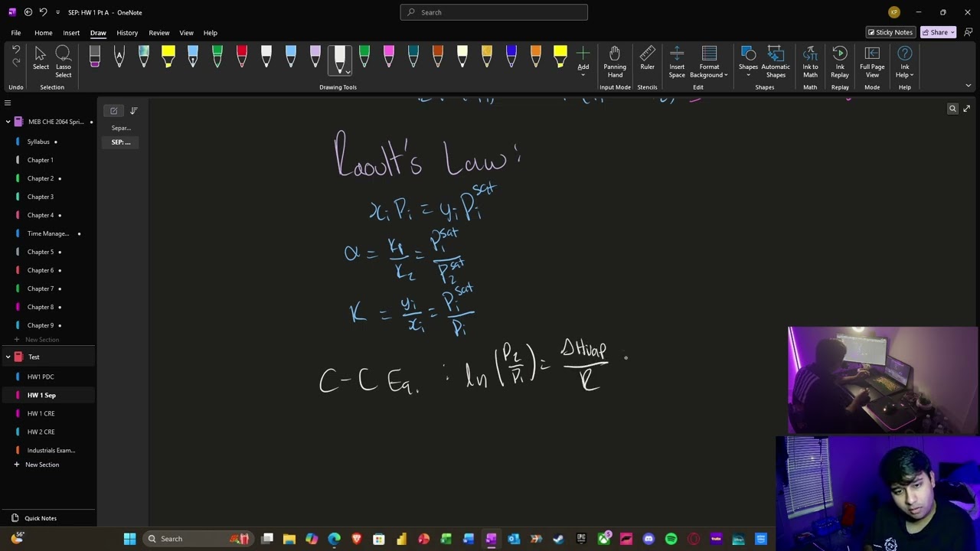Expand the page with the fullscreen arrows
980x551 pixels.
(x=966, y=109)
